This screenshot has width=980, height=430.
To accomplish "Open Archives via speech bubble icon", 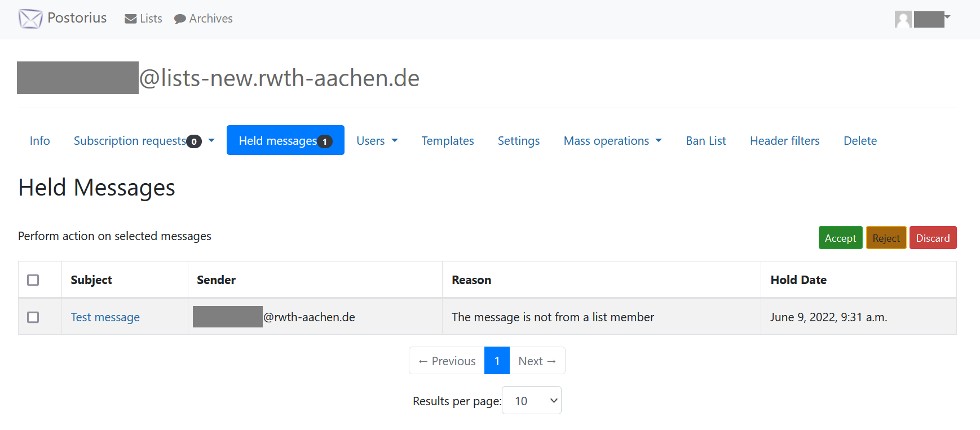I will (x=180, y=19).
